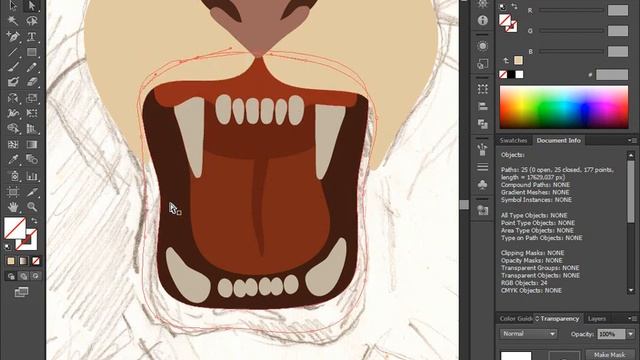Select the Perspective Grid tool

(x=31, y=129)
